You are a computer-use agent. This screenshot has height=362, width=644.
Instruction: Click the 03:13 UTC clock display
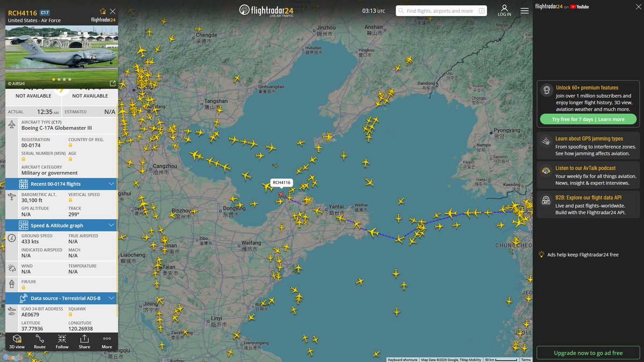374,11
